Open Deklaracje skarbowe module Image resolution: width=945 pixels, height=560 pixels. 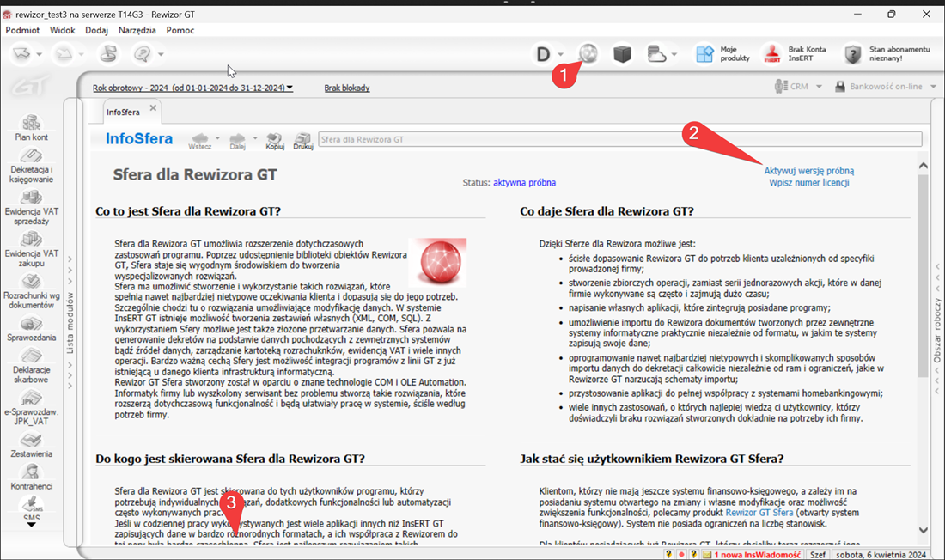[31, 366]
